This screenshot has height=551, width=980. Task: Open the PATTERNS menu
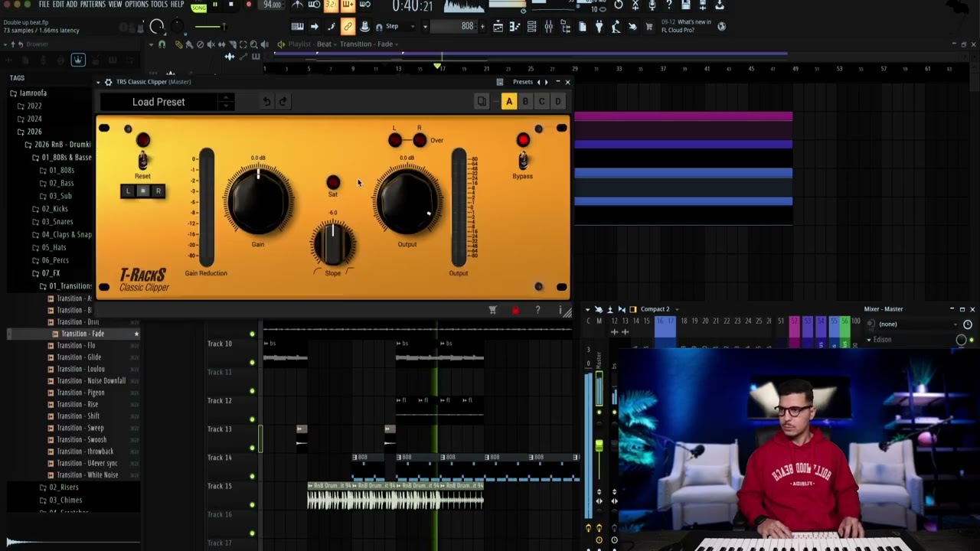pyautogui.click(x=93, y=5)
